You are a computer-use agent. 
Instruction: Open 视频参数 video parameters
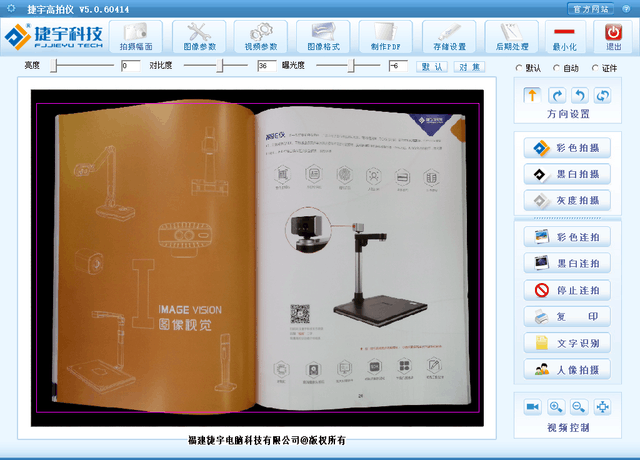click(262, 37)
